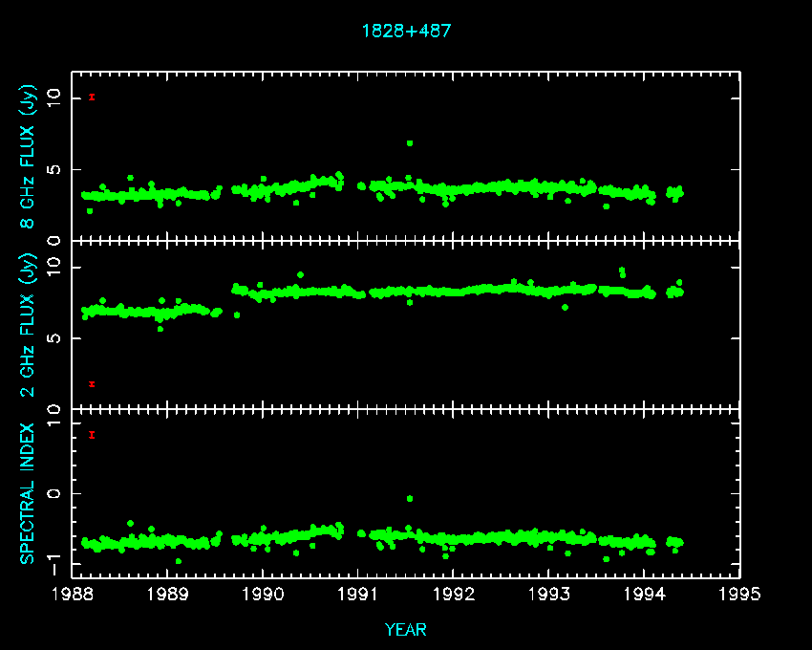Click the high outlier point in 8 GHz panel

pos(410,143)
